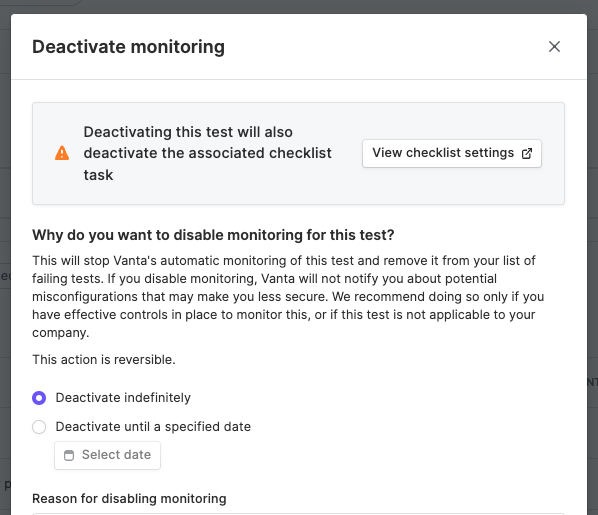
Task: Click the external link arrow icon
Action: [x=527, y=153]
